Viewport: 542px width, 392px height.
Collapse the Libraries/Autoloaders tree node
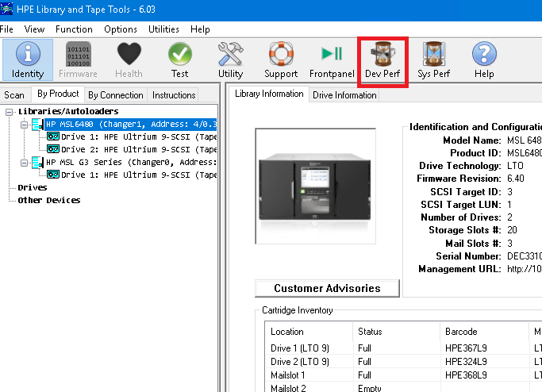click(9, 112)
